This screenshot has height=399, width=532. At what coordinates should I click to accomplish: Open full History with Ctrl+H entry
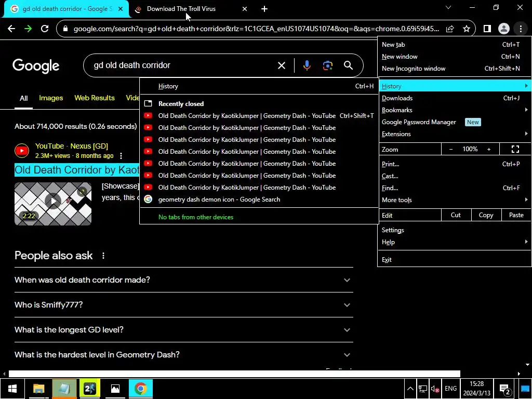pyautogui.click(x=259, y=86)
